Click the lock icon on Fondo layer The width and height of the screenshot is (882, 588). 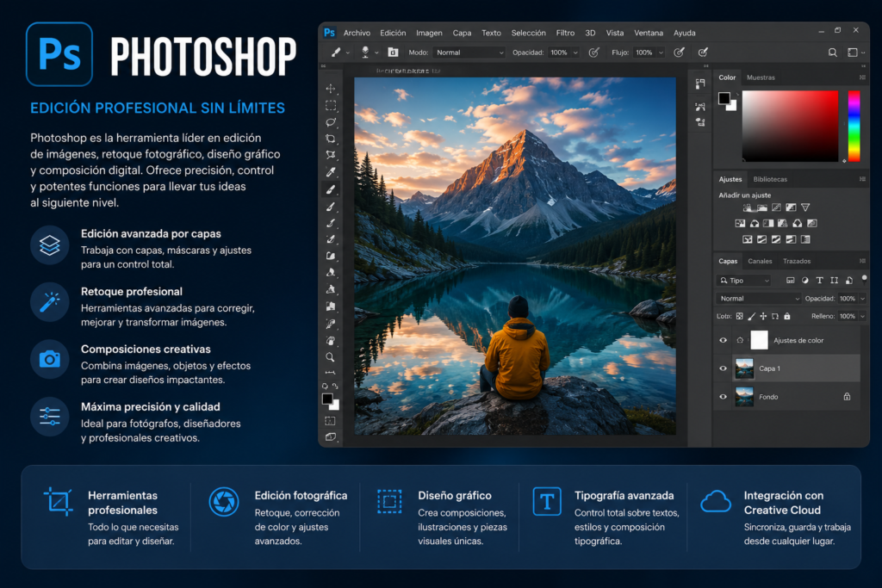point(848,396)
